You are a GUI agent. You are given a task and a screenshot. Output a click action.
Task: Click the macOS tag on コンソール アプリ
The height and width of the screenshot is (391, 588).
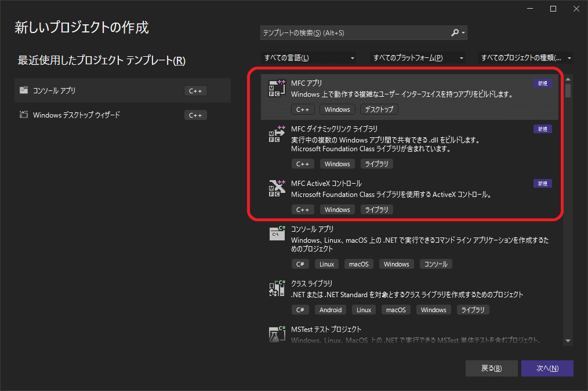[359, 264]
